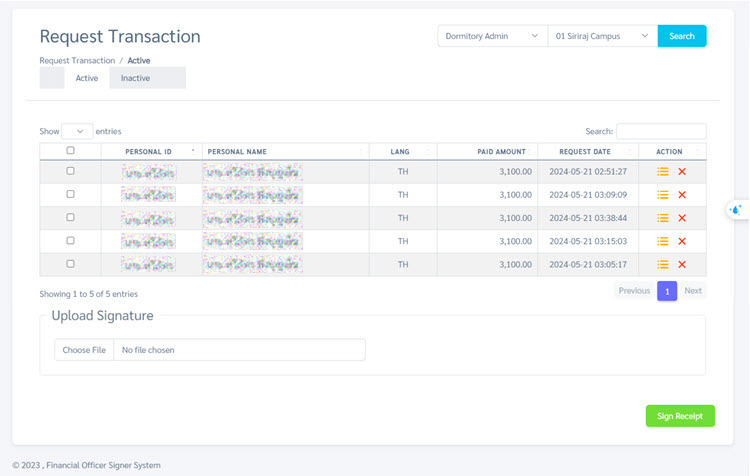Screen dimensions: 750x476
Task: Open details list icon for 02:51:27 request
Action: [x=662, y=172]
